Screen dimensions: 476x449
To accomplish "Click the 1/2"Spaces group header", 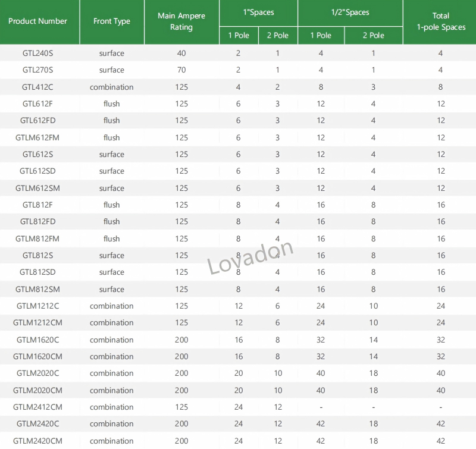I will (x=350, y=12).
